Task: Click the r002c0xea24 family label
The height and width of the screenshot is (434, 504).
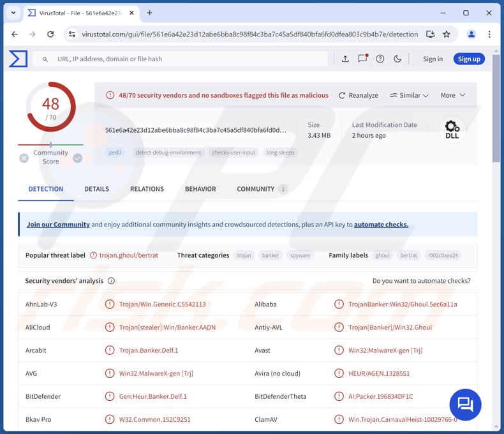Action: 443,255
